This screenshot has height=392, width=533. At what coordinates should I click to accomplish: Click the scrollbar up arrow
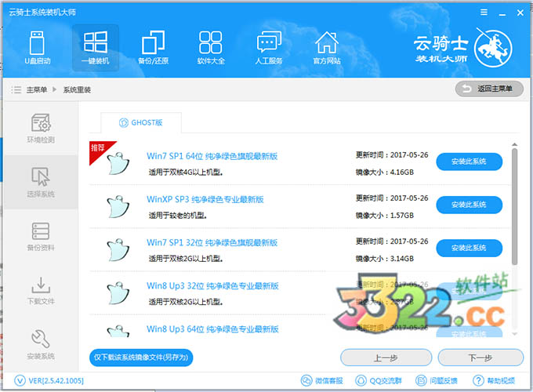point(515,144)
